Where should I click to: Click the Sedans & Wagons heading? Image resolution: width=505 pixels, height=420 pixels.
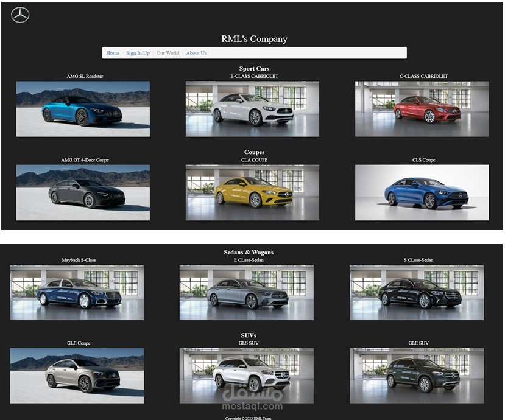pyautogui.click(x=249, y=253)
